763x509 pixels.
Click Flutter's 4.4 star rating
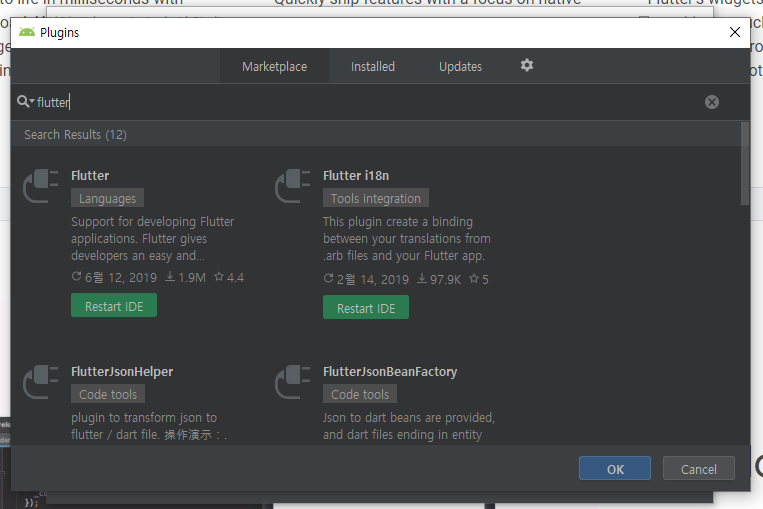tap(229, 277)
